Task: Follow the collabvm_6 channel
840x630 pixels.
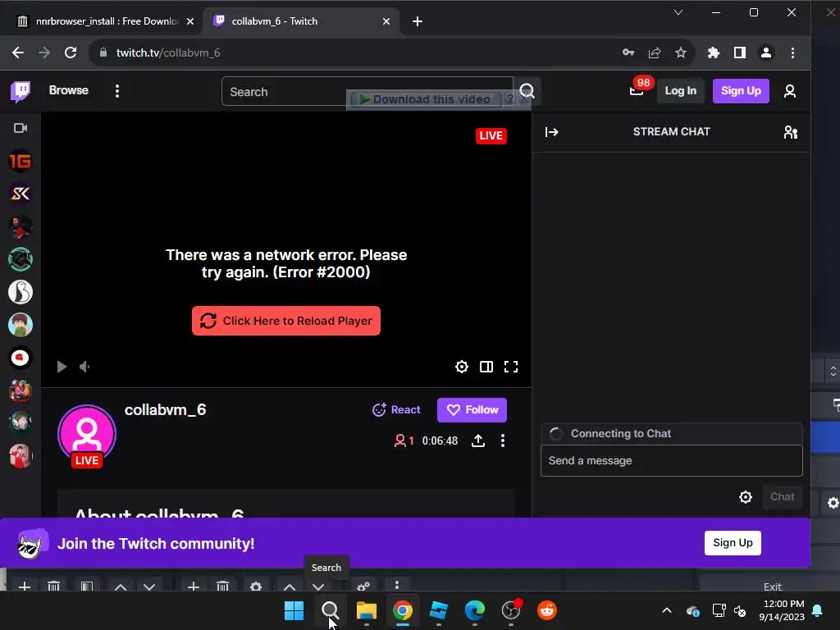Action: [472, 410]
